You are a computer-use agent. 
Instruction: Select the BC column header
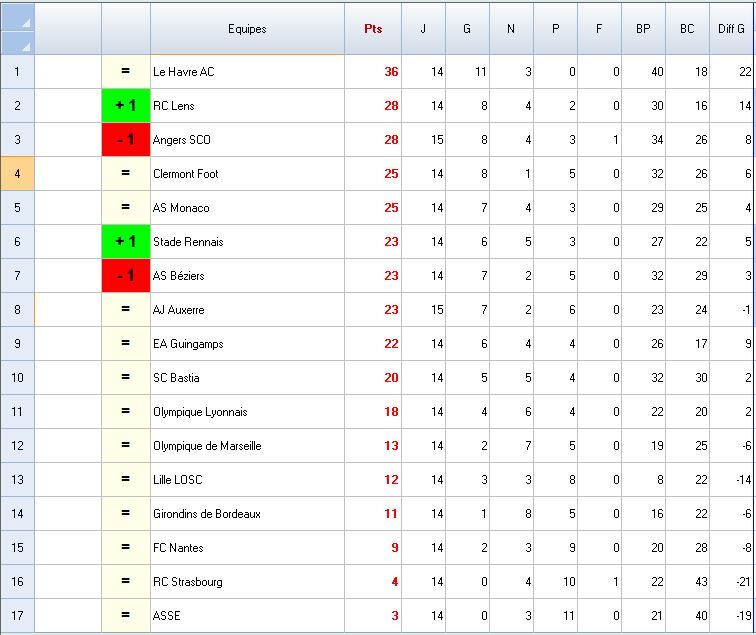687,29
